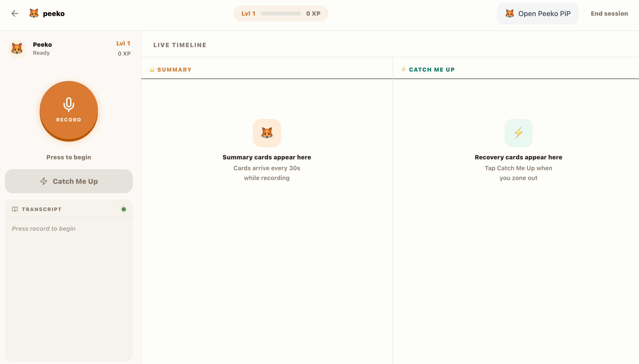Click the Lvl 1 label in sidebar
Viewport: 639px width, 364px height.
pos(123,43)
